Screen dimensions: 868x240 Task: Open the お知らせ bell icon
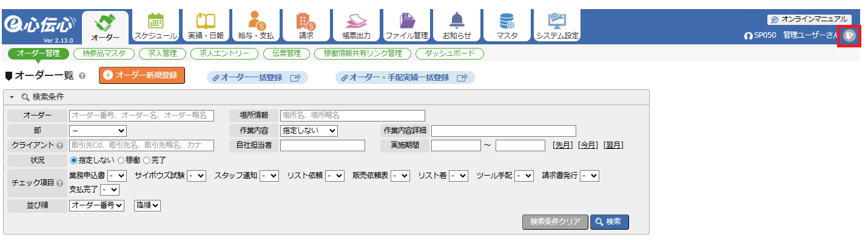(x=457, y=26)
